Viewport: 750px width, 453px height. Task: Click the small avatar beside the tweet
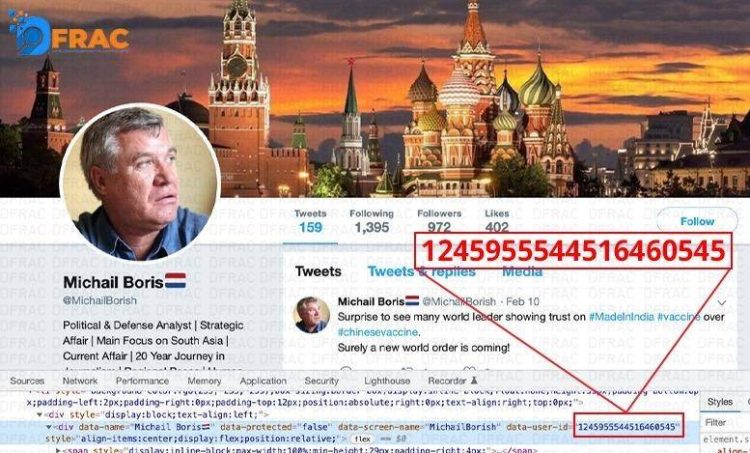click(x=311, y=314)
